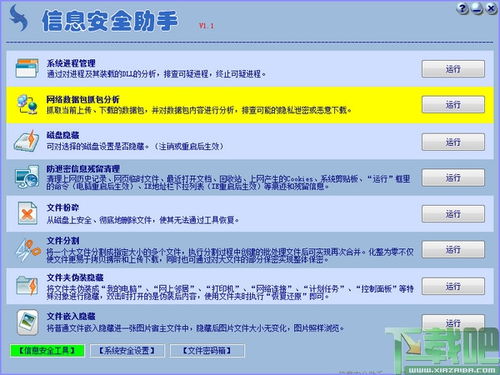Click the 防泄密信息残留清理 computer icon
The width and height of the screenshot is (500, 375).
click(27, 177)
